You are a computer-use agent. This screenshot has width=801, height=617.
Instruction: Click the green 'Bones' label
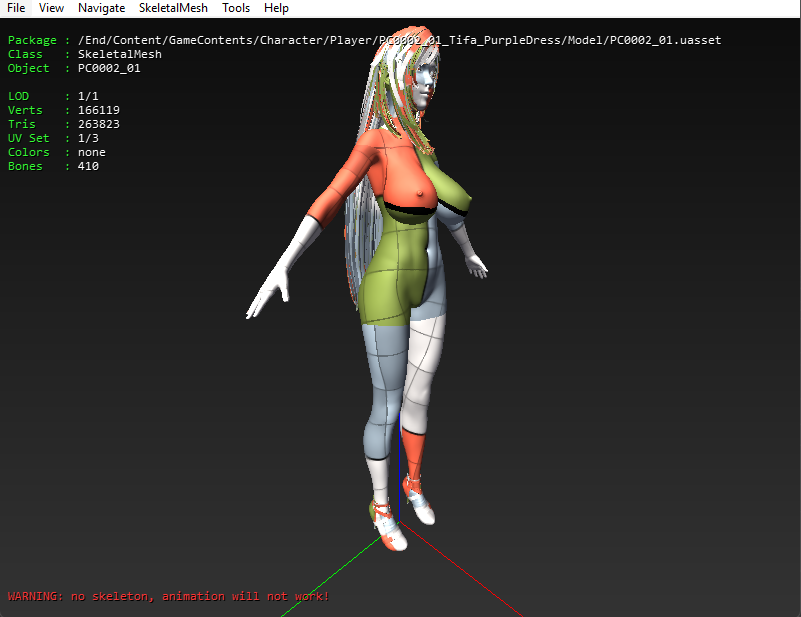pos(25,166)
